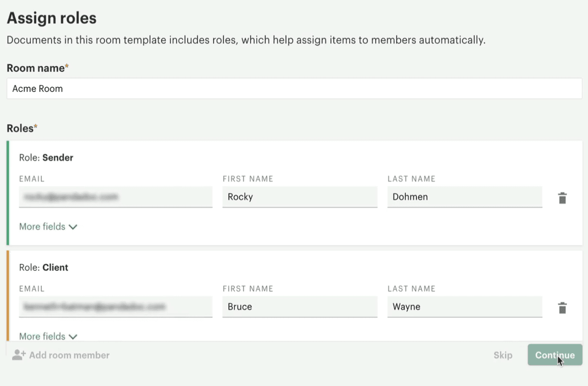Click the Add room member label
The height and width of the screenshot is (386, 588).
(69, 355)
